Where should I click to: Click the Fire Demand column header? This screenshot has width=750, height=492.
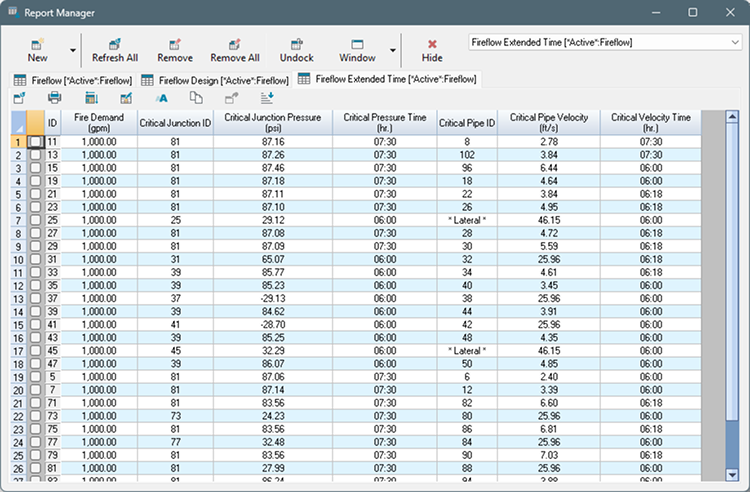[98, 122]
